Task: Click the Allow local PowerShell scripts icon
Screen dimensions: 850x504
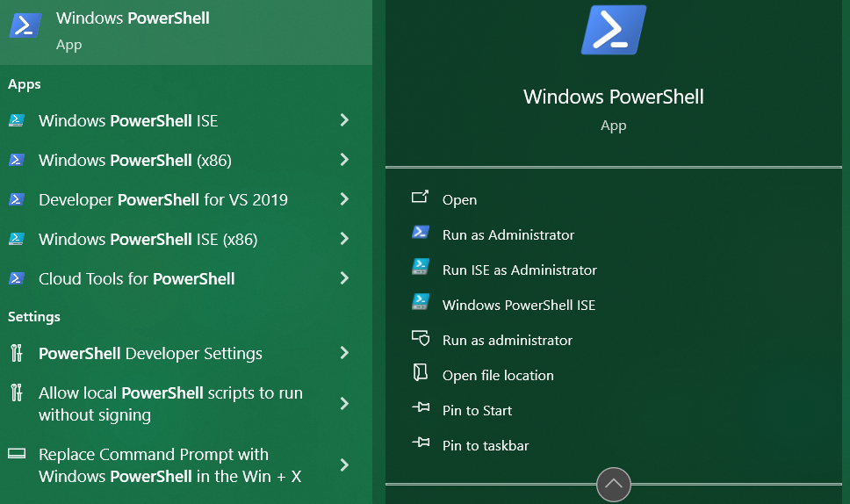Action: (x=17, y=392)
